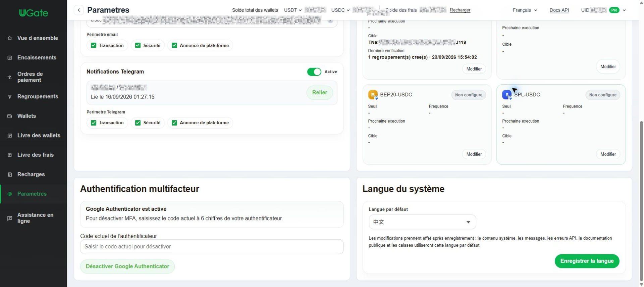The height and width of the screenshot is (287, 644).
Task: Click the Recharges sidebar icon
Action: pyautogui.click(x=10, y=175)
